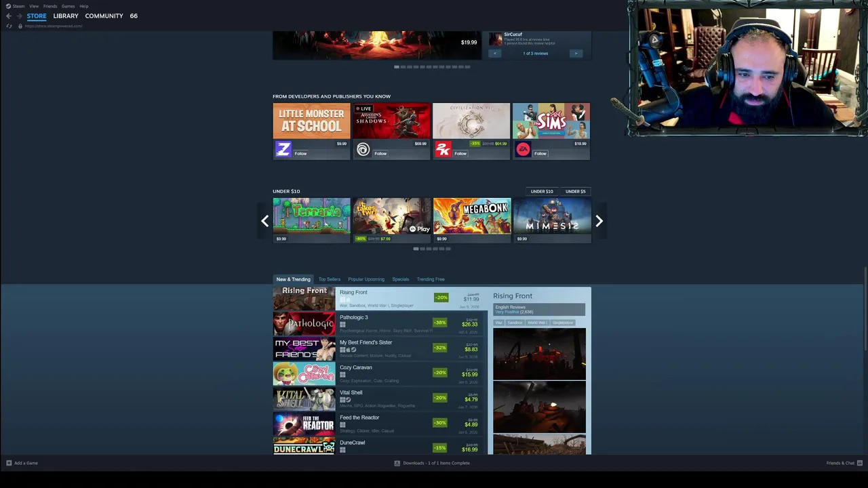The image size is (868, 488).
Task: Show next Under $10 games
Action: (599, 221)
